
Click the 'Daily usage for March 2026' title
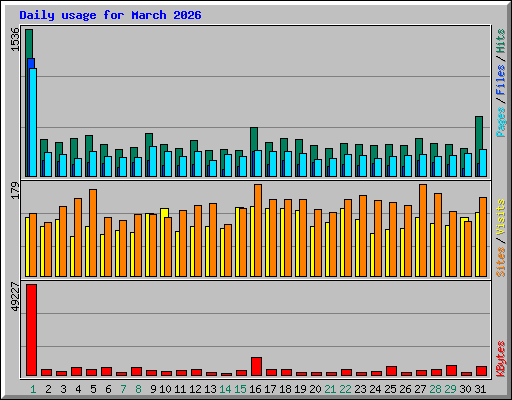(110, 15)
